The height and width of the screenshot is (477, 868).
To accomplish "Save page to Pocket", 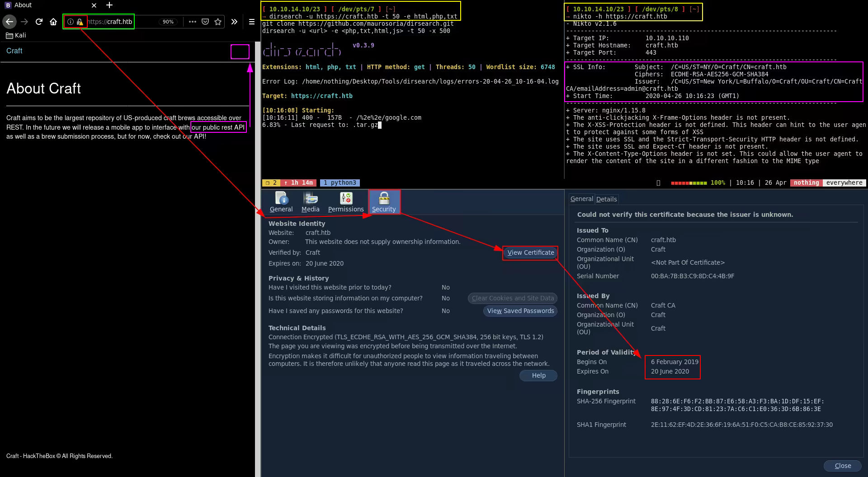I will [205, 22].
